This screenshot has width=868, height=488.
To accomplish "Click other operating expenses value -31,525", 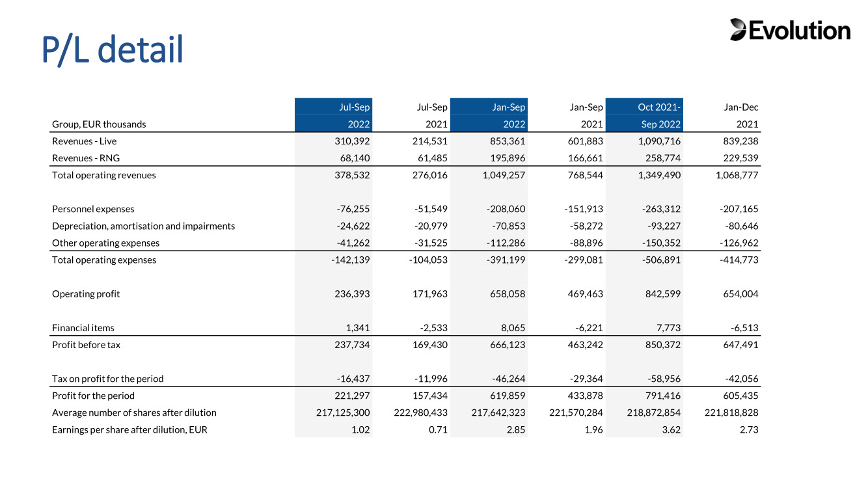I will coord(430,243).
